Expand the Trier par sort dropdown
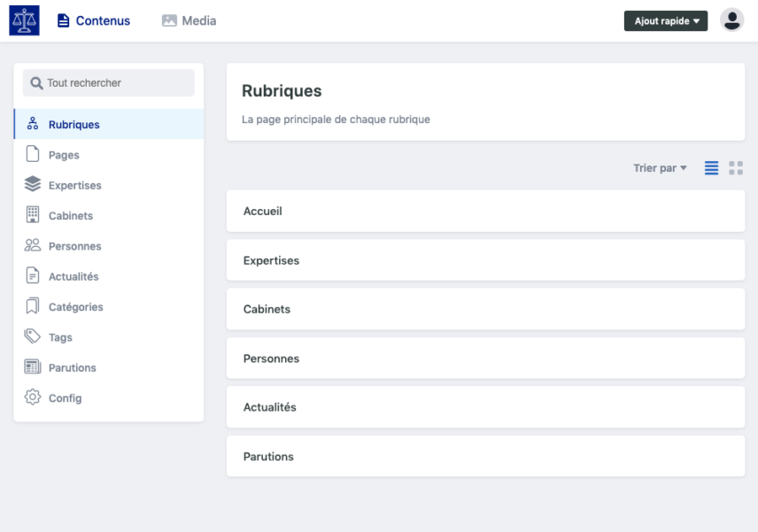758x532 pixels. [660, 168]
